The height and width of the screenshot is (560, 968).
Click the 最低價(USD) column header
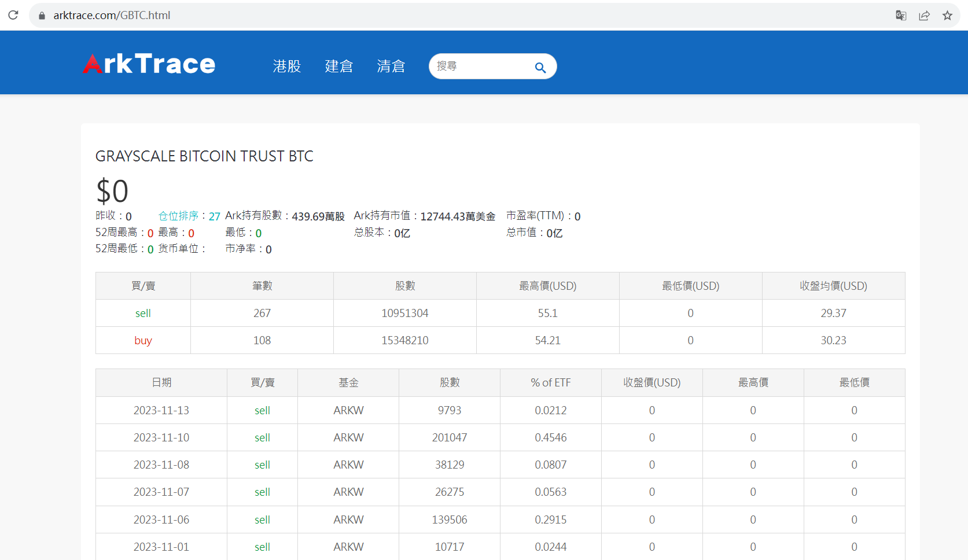(x=691, y=286)
